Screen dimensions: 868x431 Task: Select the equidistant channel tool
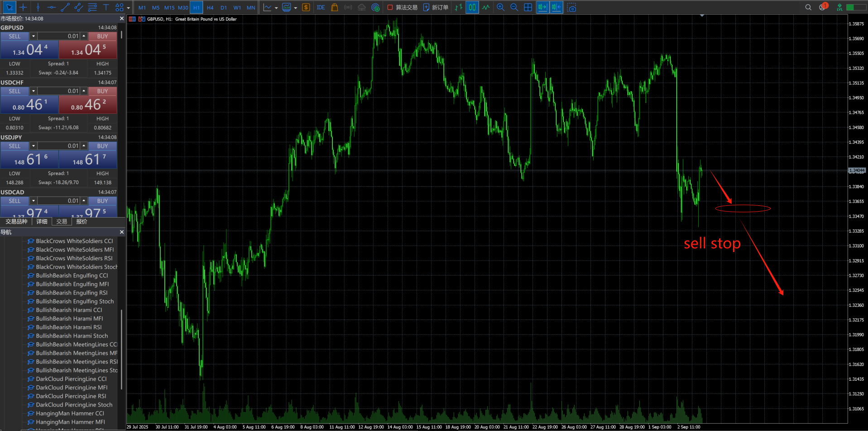(79, 7)
